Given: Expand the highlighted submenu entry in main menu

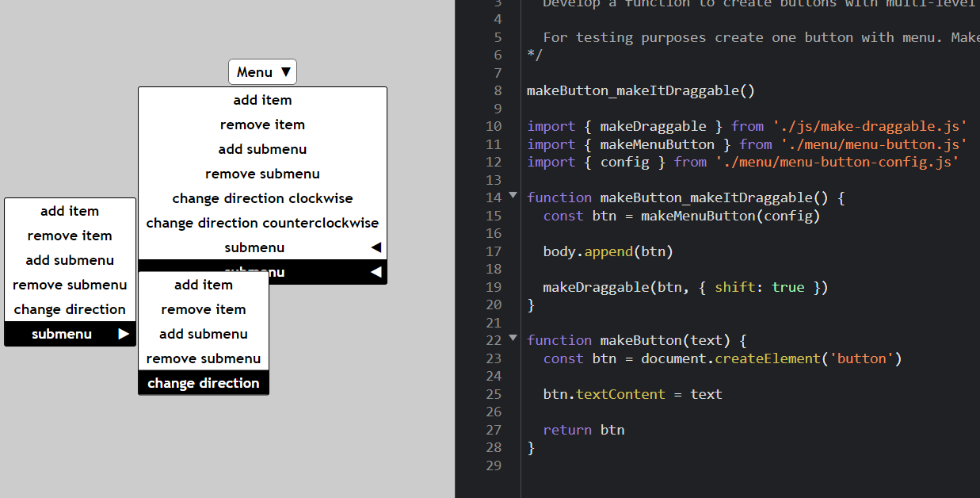Looking at the screenshot, I should [254, 272].
